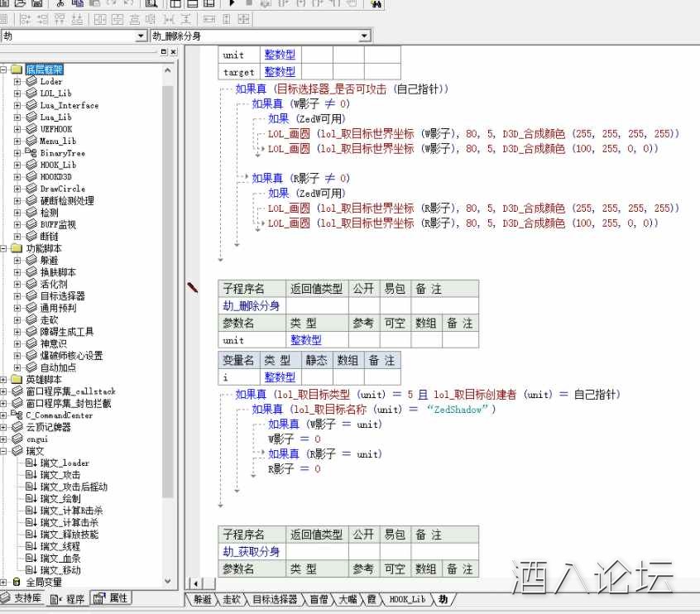Open the HOOK_Lib editor tab
The height and width of the screenshot is (614, 700).
(x=406, y=599)
